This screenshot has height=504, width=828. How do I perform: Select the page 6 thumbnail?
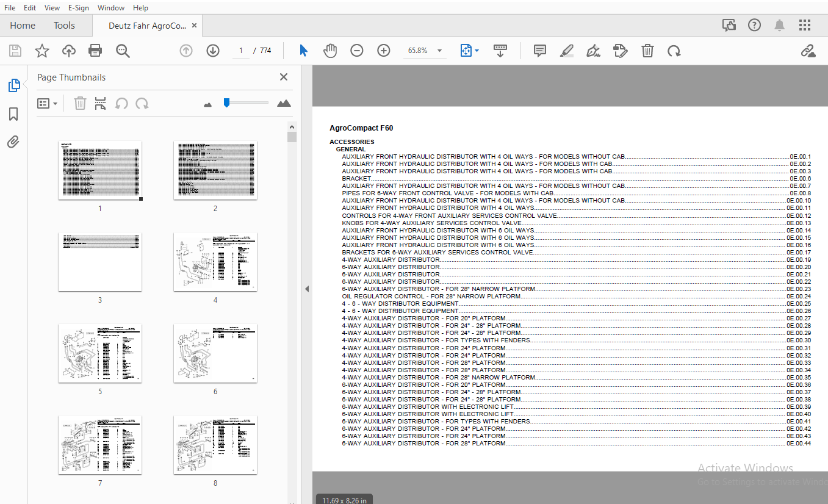pos(215,353)
